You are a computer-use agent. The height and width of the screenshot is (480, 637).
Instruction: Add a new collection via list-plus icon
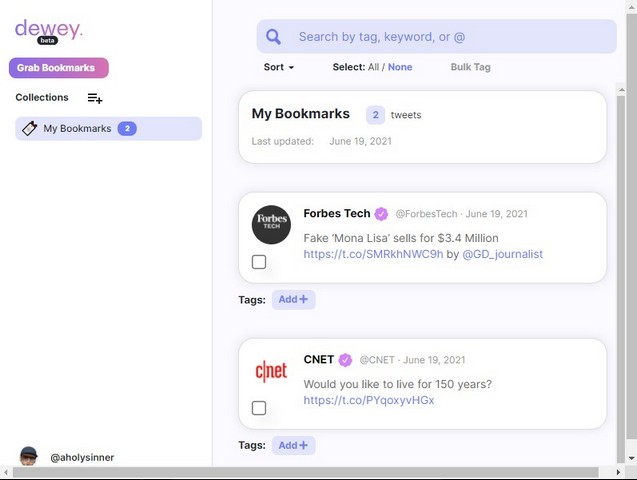95,98
